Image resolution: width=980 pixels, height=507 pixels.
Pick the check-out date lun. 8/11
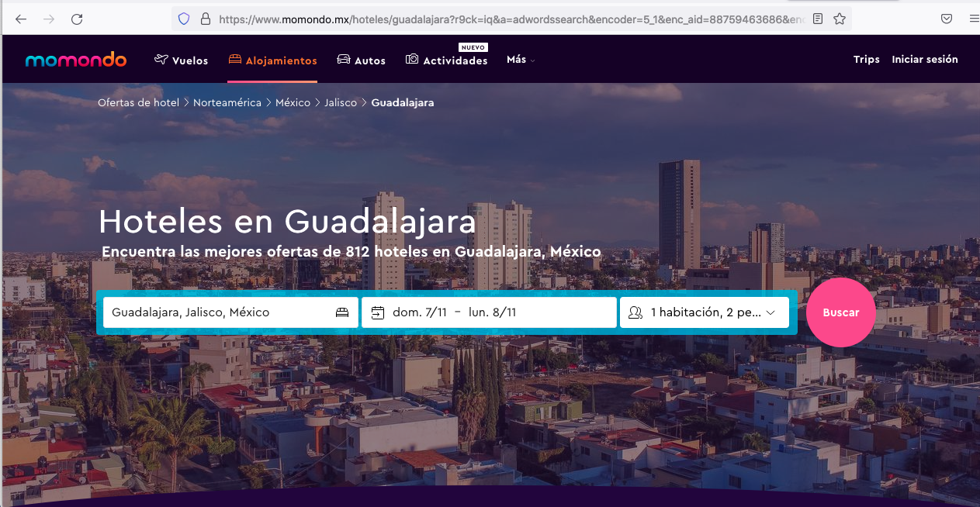pos(493,312)
